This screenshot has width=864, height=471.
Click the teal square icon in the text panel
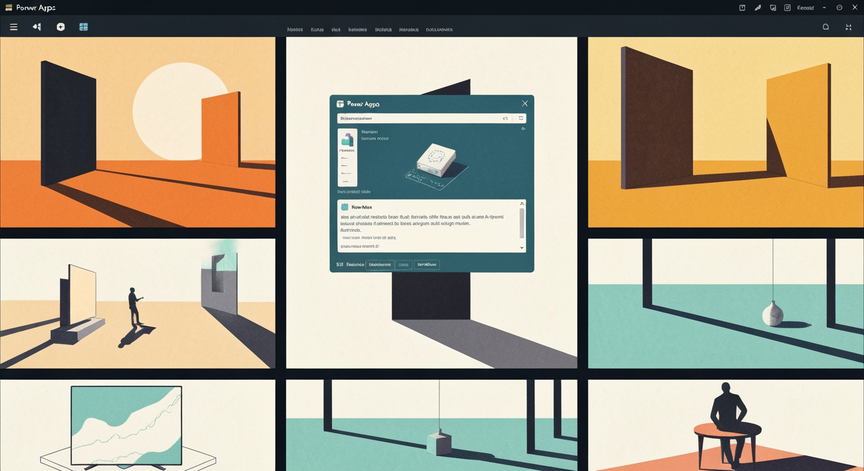click(x=344, y=207)
